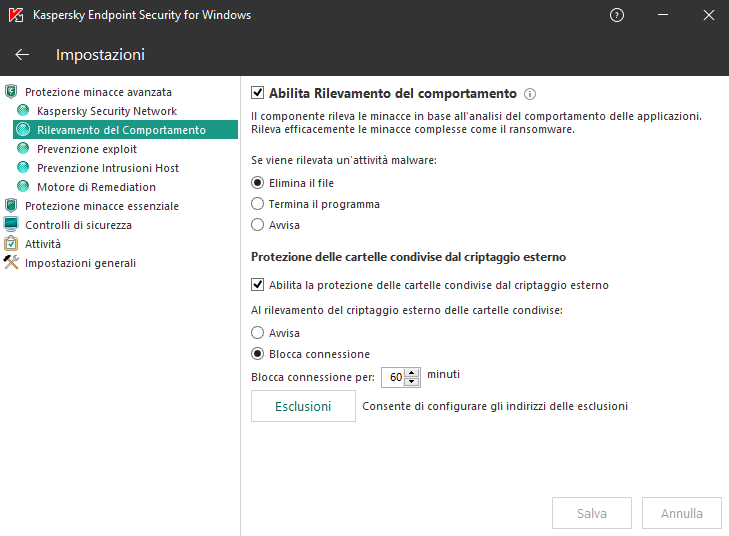
Task: Click the shield icon beside Protezione minacce avanzata
Action: point(11,92)
